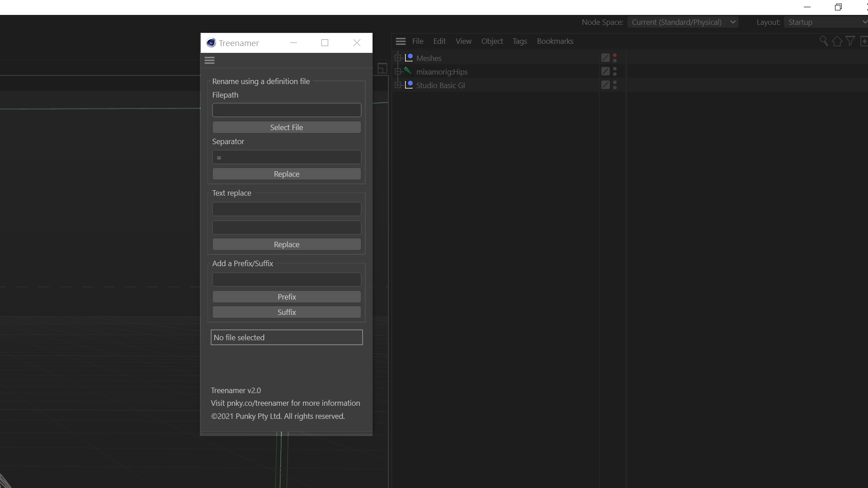Restore down the main Cinema 4D window

[838, 7]
